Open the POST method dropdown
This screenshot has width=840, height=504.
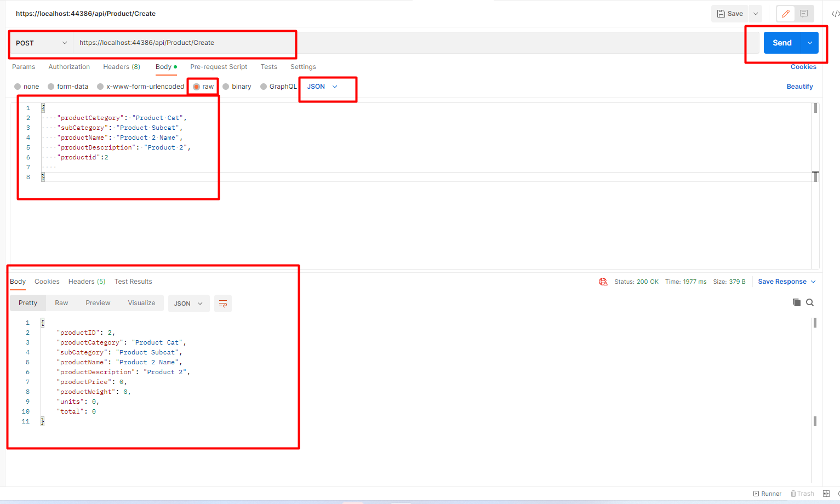(x=42, y=43)
